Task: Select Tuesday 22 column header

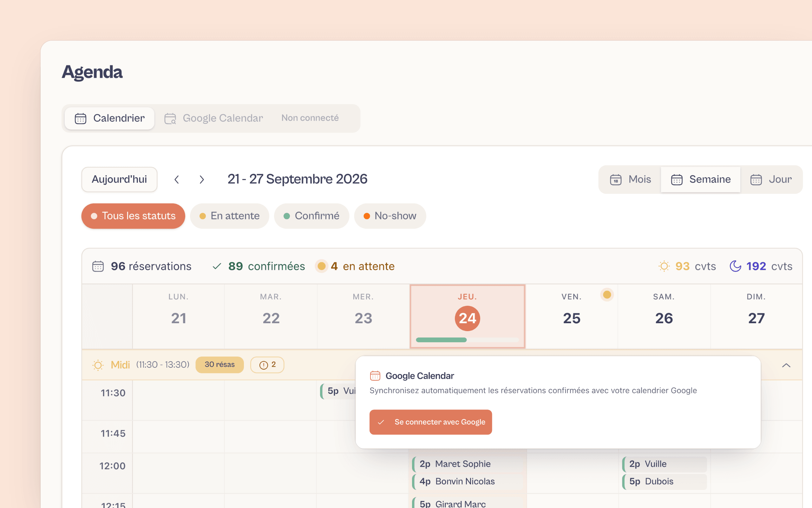Action: (271, 316)
